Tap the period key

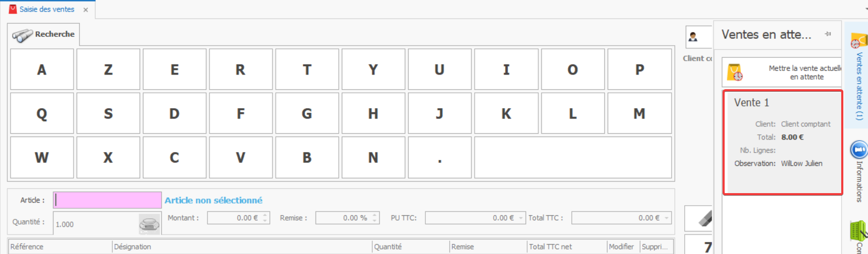[x=440, y=157]
